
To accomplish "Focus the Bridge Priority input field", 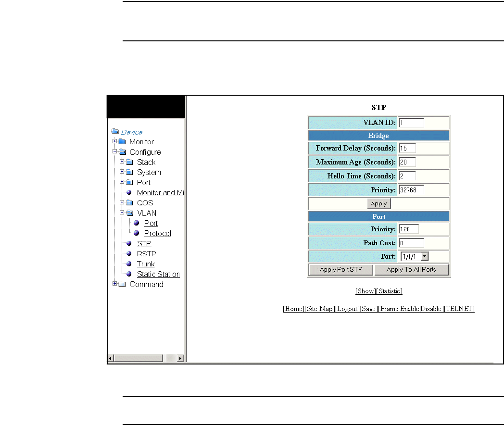I will (411, 190).
